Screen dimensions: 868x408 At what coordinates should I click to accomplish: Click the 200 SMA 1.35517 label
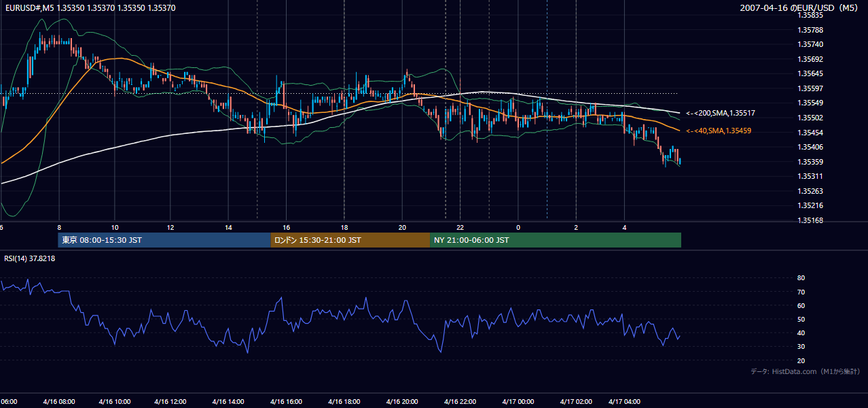pyautogui.click(x=721, y=113)
